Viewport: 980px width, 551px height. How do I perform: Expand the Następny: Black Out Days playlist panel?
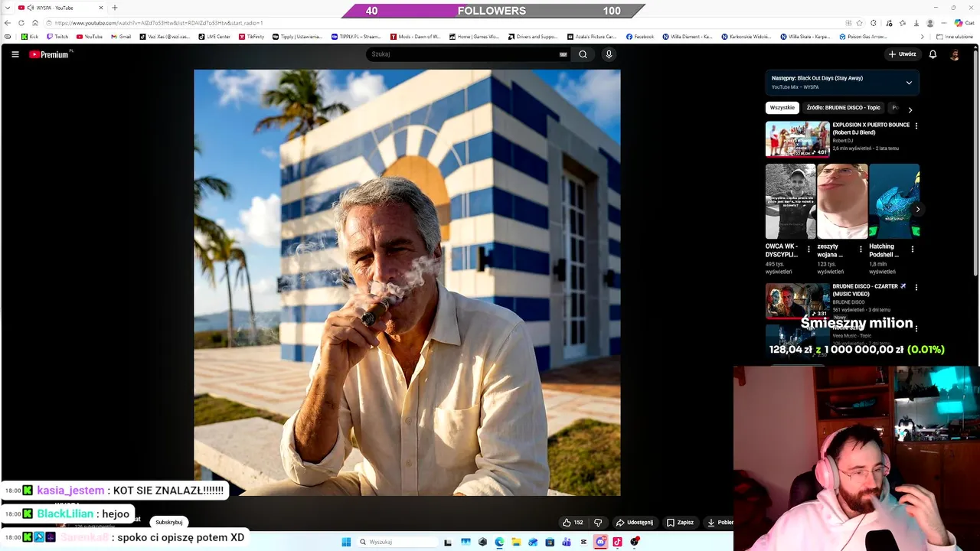[909, 83]
